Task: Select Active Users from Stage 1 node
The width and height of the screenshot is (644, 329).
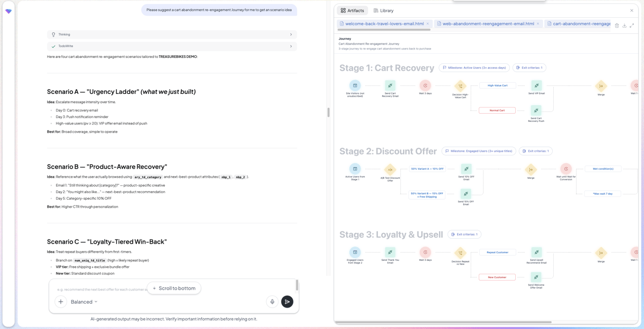Action: 355,169
